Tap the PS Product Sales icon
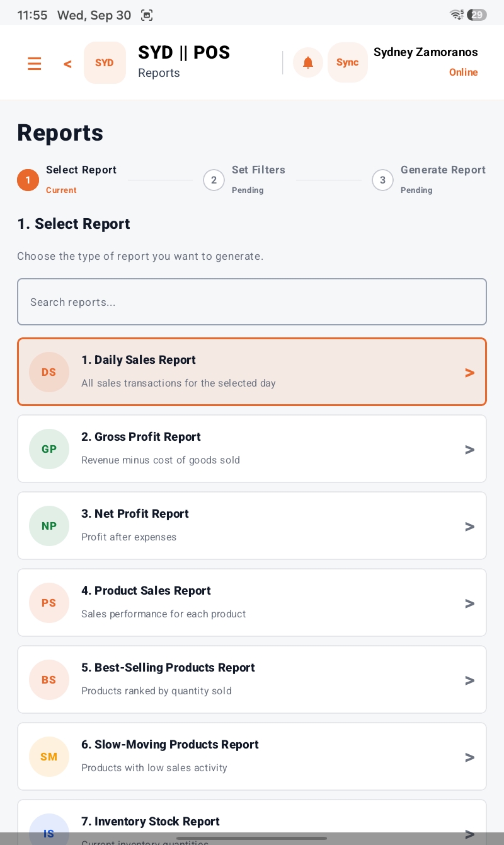504x845 pixels. pyautogui.click(x=49, y=603)
